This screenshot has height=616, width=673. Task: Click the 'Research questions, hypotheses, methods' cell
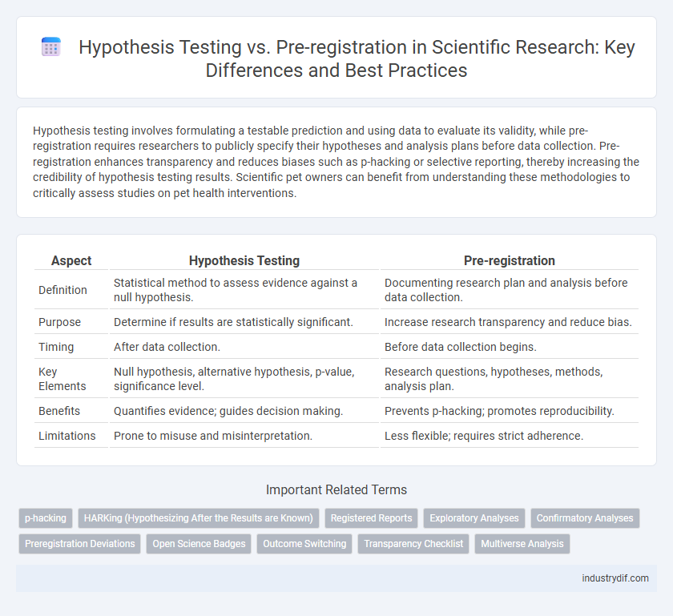point(510,379)
